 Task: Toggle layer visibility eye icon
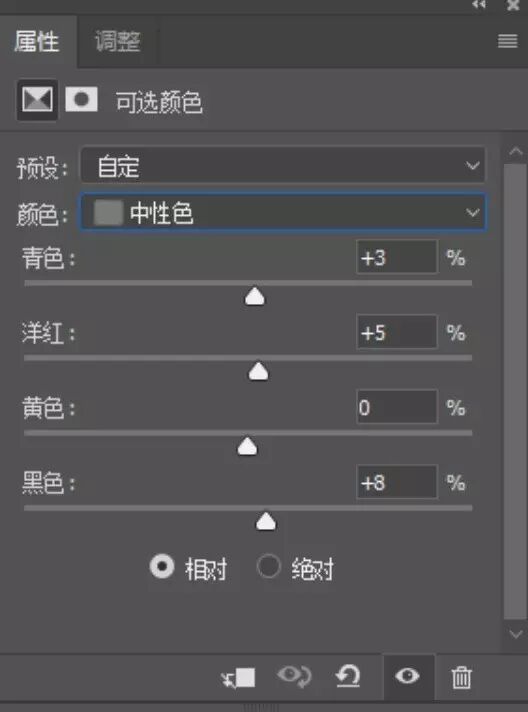(x=408, y=676)
